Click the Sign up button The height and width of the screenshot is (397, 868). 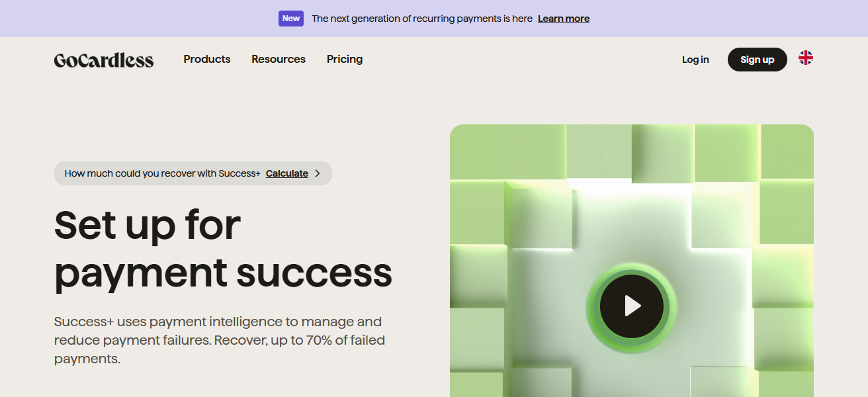click(757, 59)
